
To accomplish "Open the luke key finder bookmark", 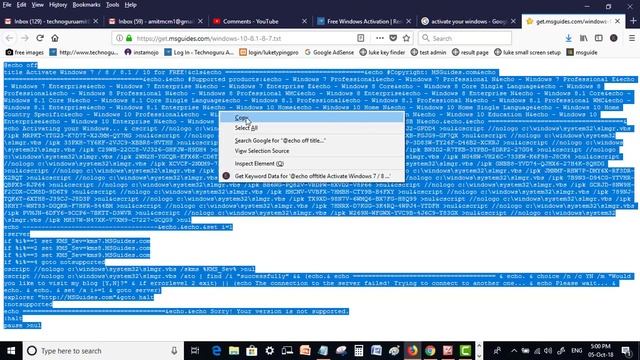I will (382, 52).
